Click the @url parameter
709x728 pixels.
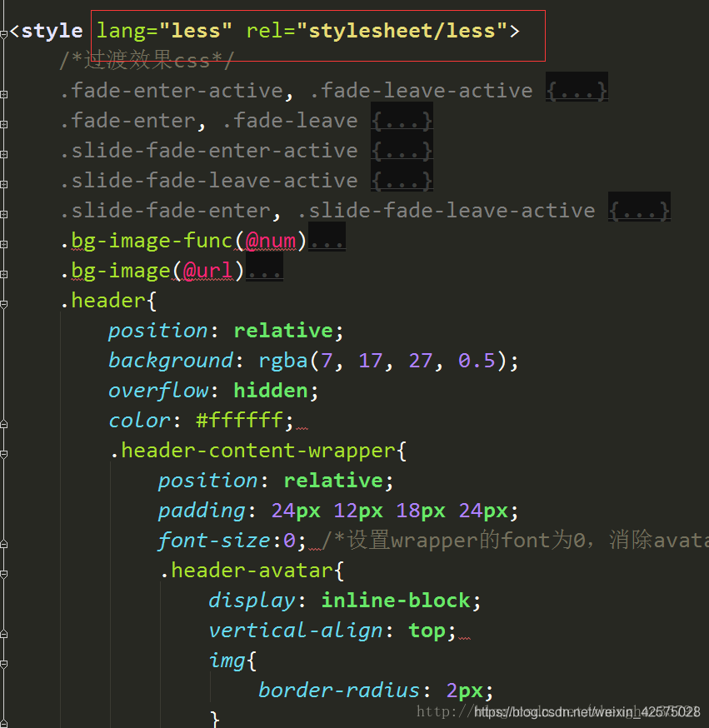(x=208, y=270)
